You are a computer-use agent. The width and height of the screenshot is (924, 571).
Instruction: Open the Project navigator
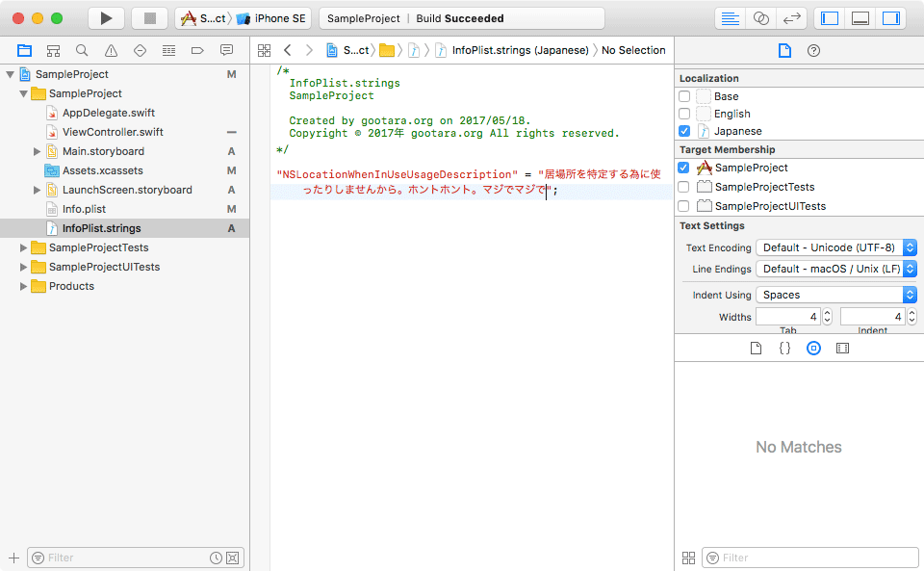(x=24, y=51)
